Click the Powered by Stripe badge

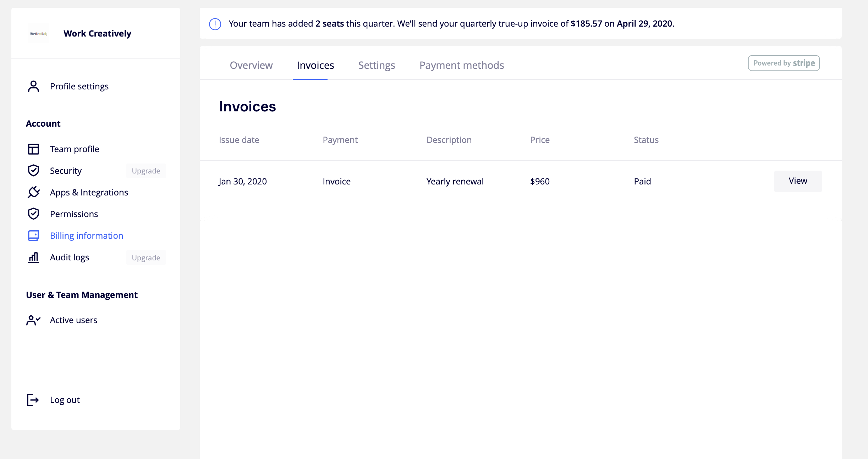point(784,63)
